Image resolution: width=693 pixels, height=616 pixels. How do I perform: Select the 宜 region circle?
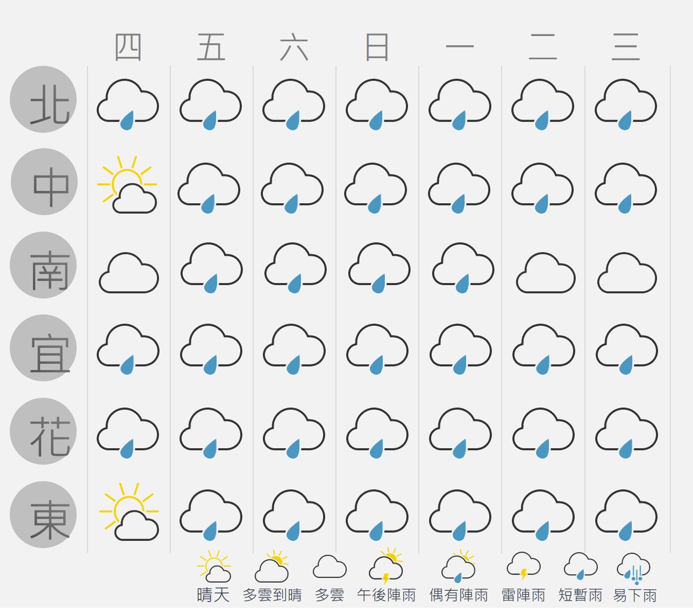coord(43,348)
